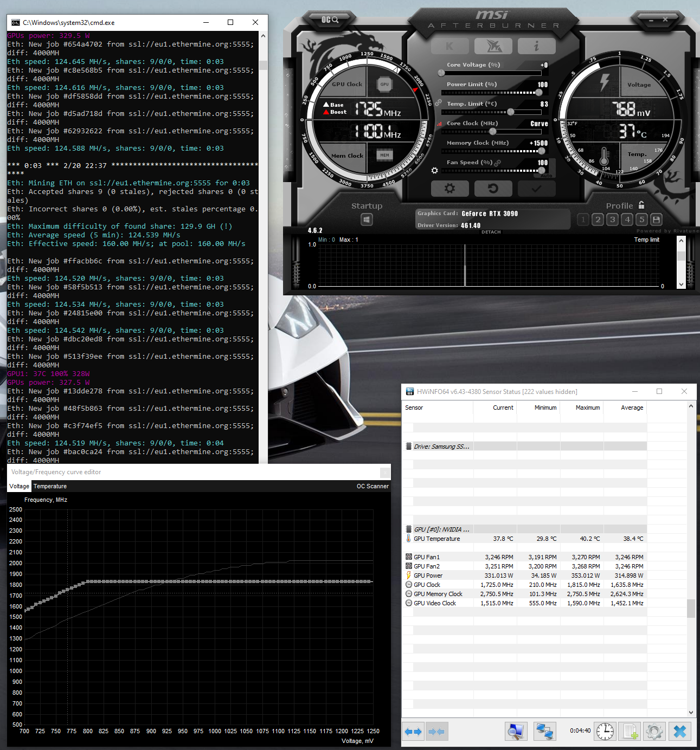Image resolution: width=700 pixels, height=750 pixels.
Task: Select Afterburner profile slot 1
Action: 583,219
